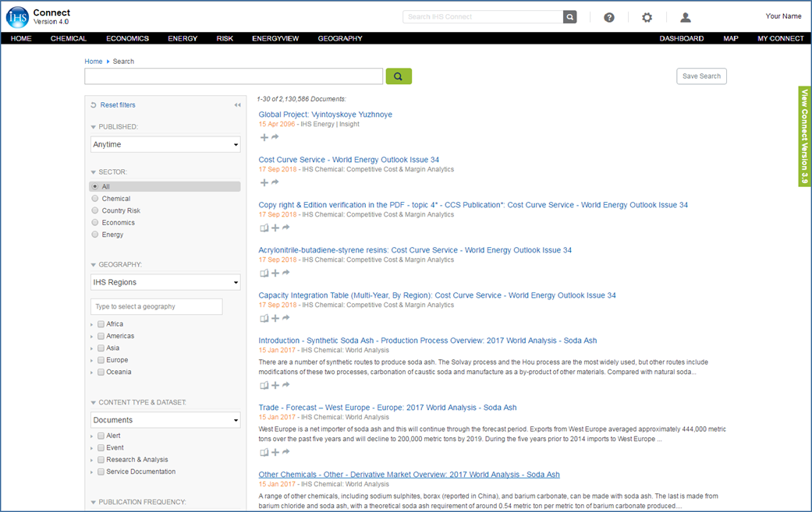Click the share arrow under Acrylonitrile-butadiene-styrene result
This screenshot has height=512, width=812.
(x=286, y=273)
